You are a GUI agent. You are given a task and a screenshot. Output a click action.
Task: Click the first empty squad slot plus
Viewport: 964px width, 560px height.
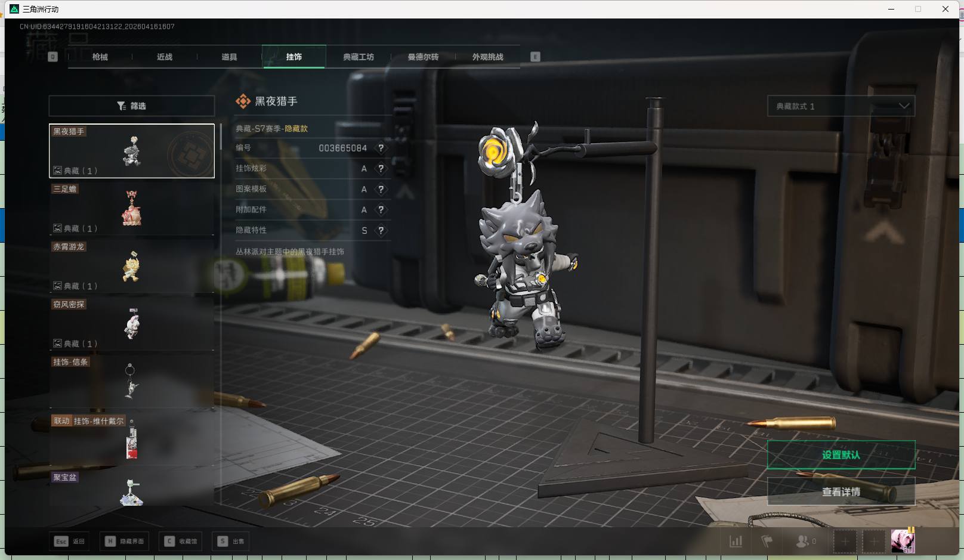pos(845,542)
